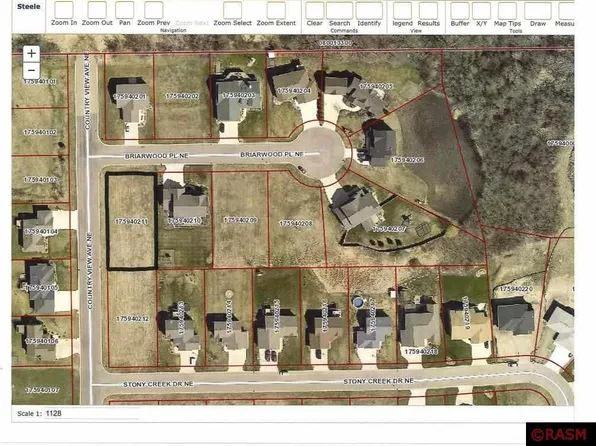Screen dimensions: 596x446
Task: Click Zoom Extent in toolbar
Action: (276, 14)
